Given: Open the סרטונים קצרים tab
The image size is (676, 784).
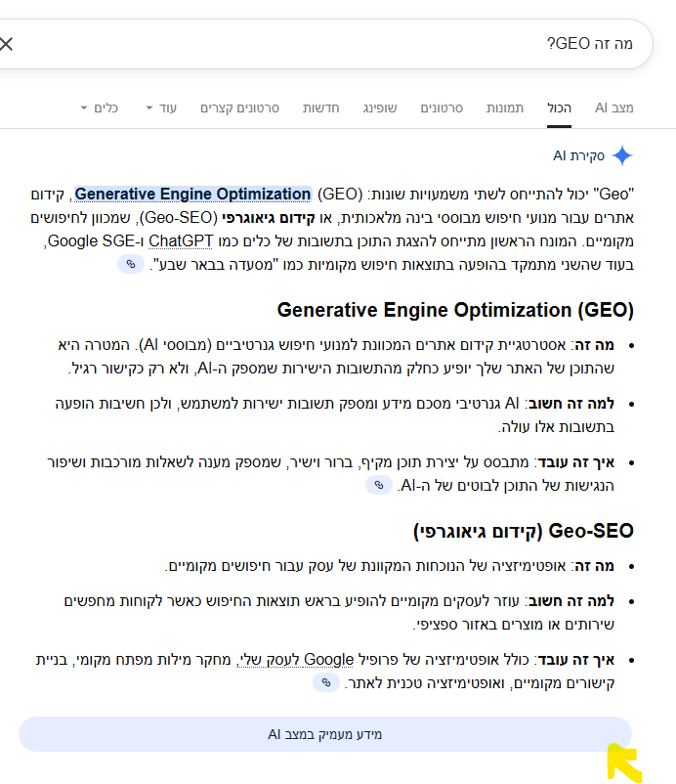Looking at the screenshot, I should point(239,108).
